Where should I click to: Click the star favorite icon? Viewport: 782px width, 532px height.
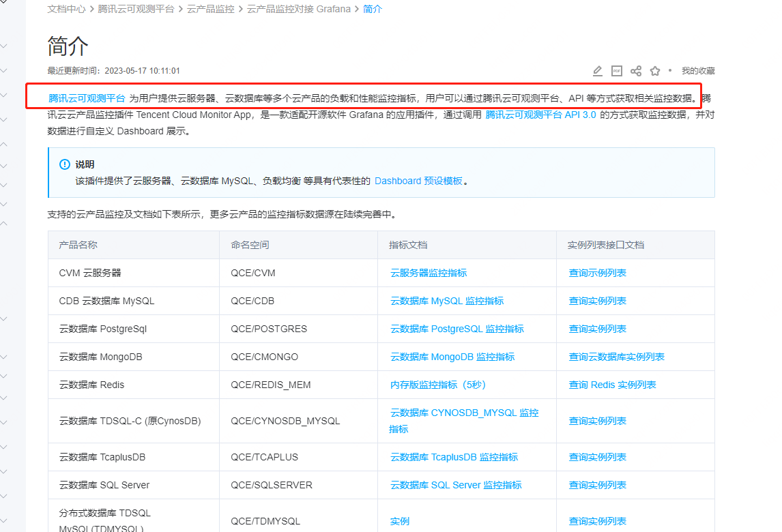(x=655, y=72)
